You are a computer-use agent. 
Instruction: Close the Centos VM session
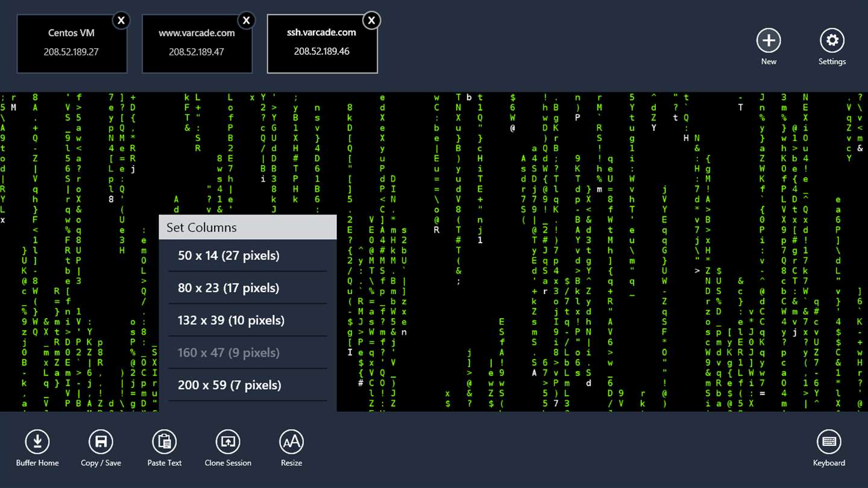click(x=121, y=20)
